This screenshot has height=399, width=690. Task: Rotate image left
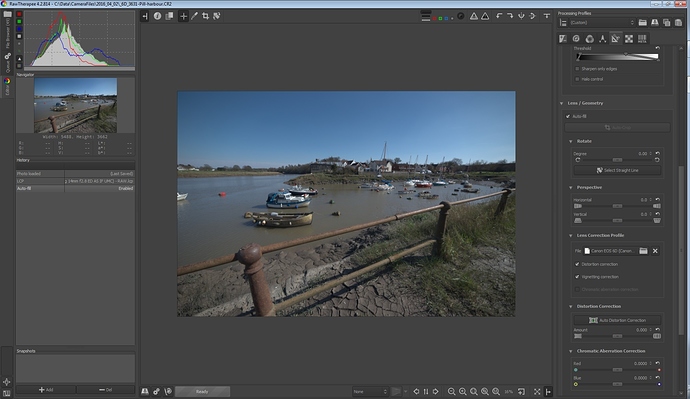[499, 16]
